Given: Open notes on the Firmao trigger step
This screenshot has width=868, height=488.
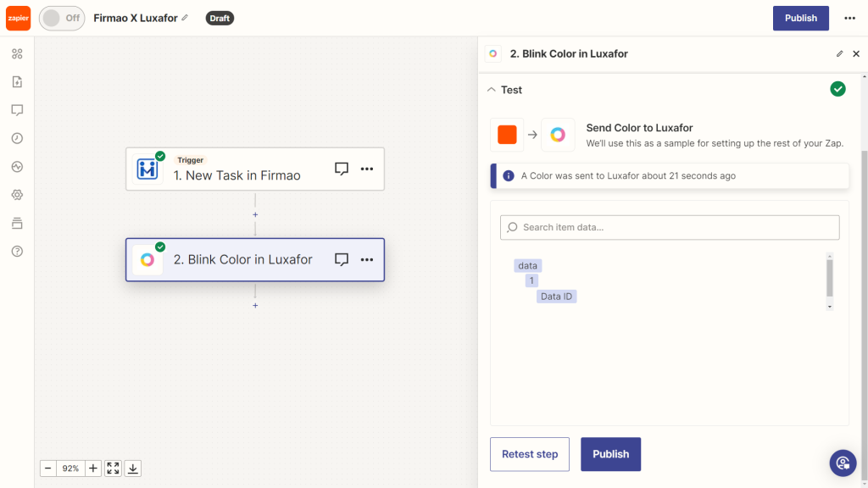Looking at the screenshot, I should tap(342, 168).
